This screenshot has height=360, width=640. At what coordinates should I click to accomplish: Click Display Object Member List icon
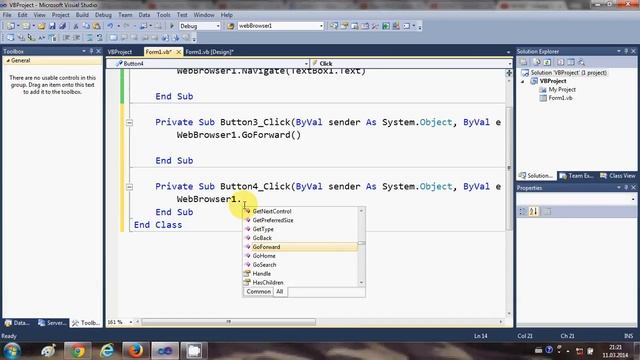(11, 38)
